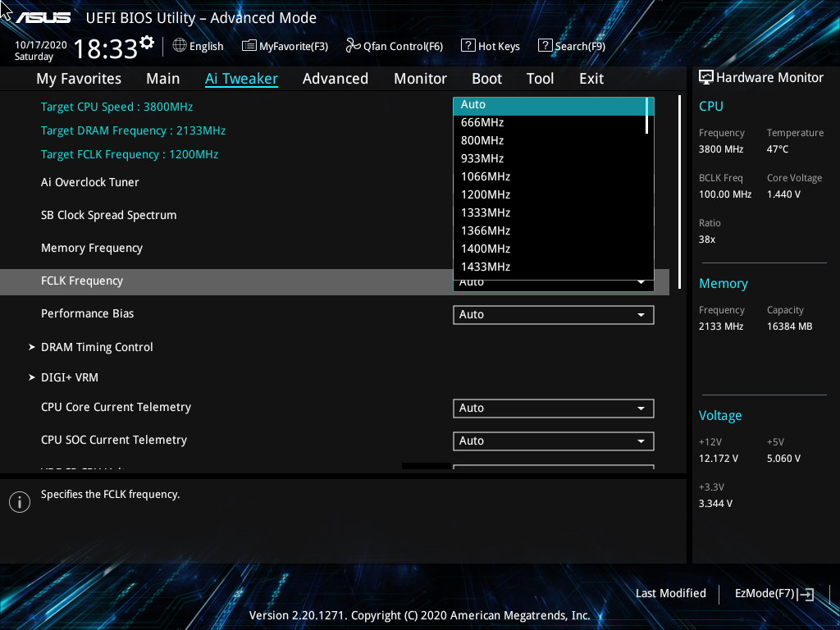This screenshot has width=840, height=630.
Task: Click the 18:33 clock display
Action: click(106, 49)
